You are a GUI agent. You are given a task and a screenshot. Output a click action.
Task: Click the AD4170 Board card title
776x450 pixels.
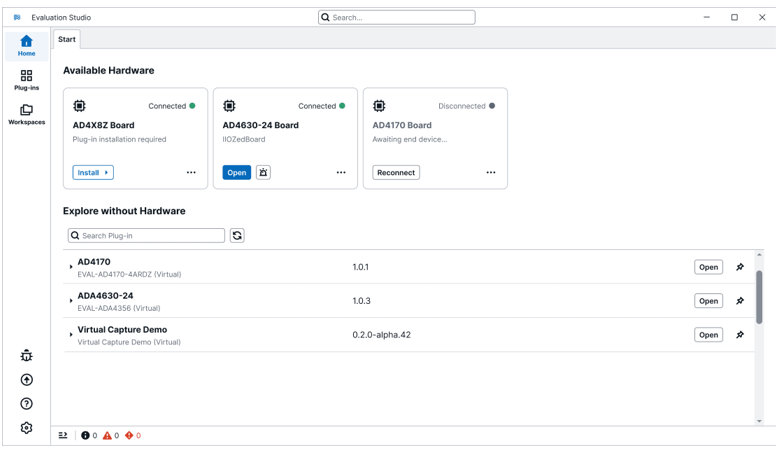point(402,125)
